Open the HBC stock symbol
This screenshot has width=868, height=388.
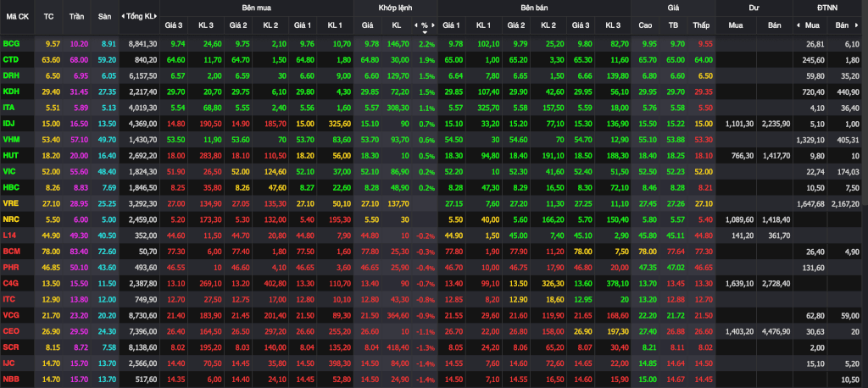pyautogui.click(x=10, y=187)
